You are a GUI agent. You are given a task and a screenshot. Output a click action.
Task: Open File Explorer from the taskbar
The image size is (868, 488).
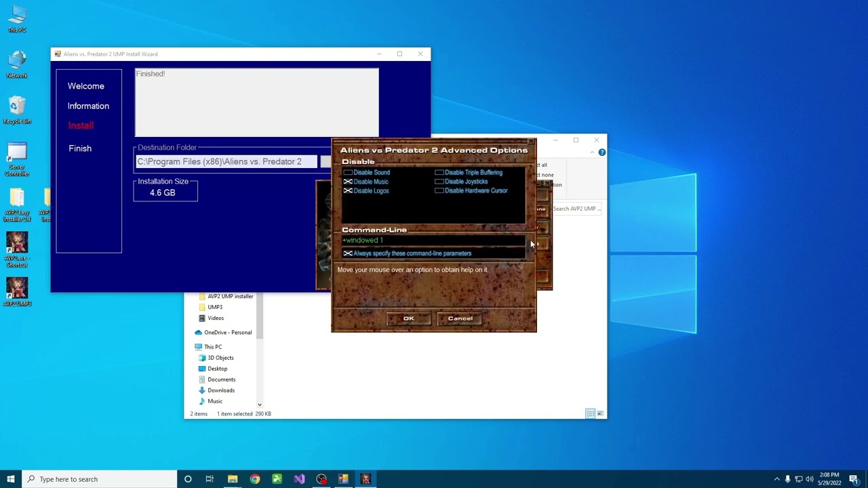pos(233,479)
